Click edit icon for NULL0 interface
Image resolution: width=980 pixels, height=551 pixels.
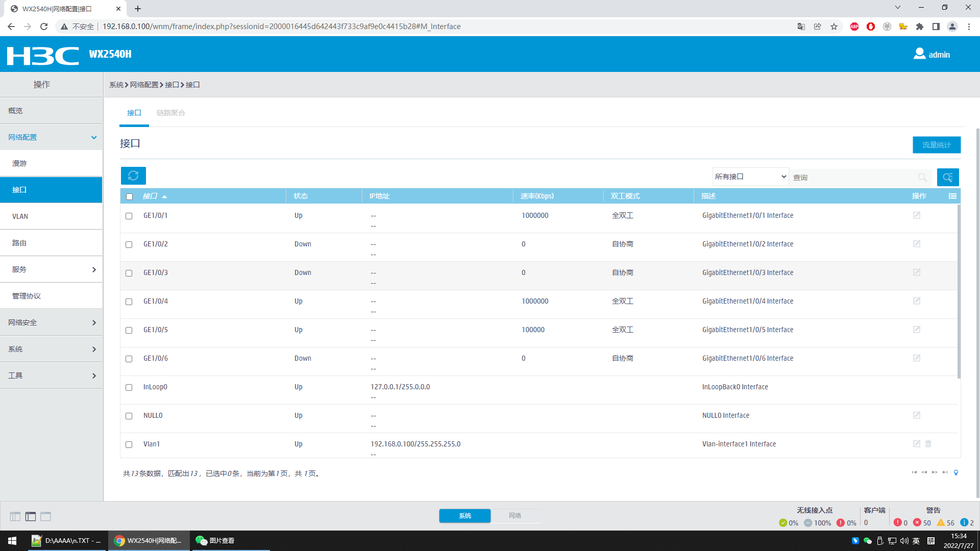(x=917, y=415)
